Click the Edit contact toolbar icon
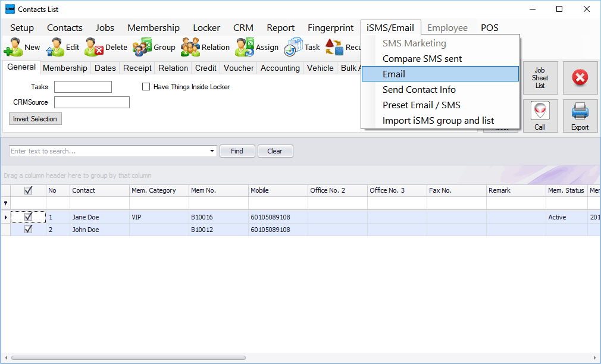The height and width of the screenshot is (364, 601). point(55,47)
